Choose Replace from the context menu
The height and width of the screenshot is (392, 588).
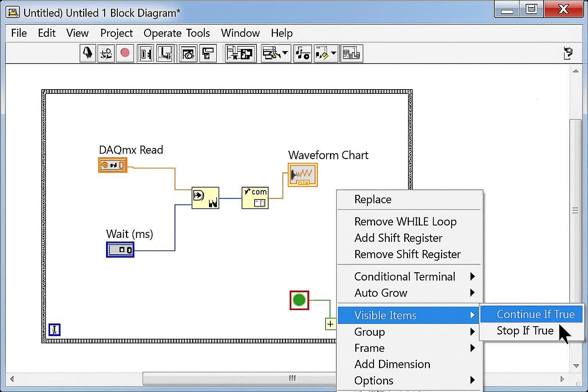(372, 199)
